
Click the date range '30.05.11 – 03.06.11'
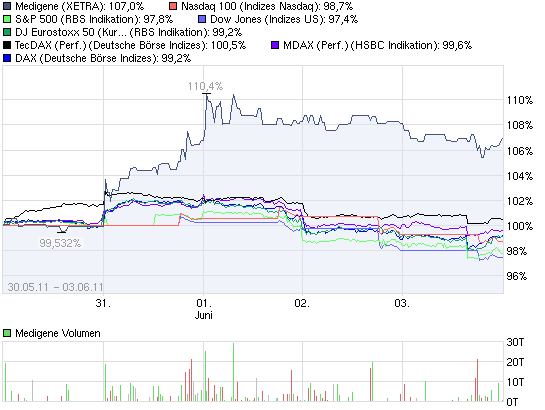pos(56,287)
